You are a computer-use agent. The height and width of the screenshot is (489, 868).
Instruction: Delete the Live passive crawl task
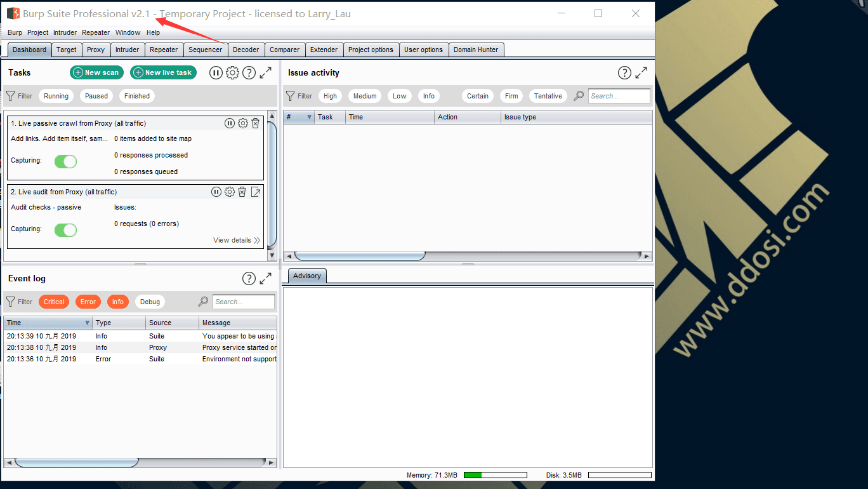pos(255,123)
